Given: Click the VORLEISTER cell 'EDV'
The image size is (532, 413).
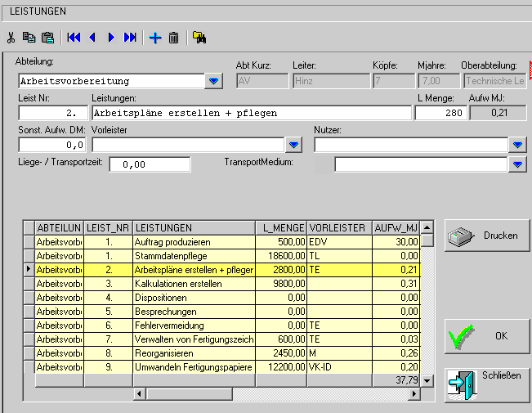Looking at the screenshot, I should [340, 242].
